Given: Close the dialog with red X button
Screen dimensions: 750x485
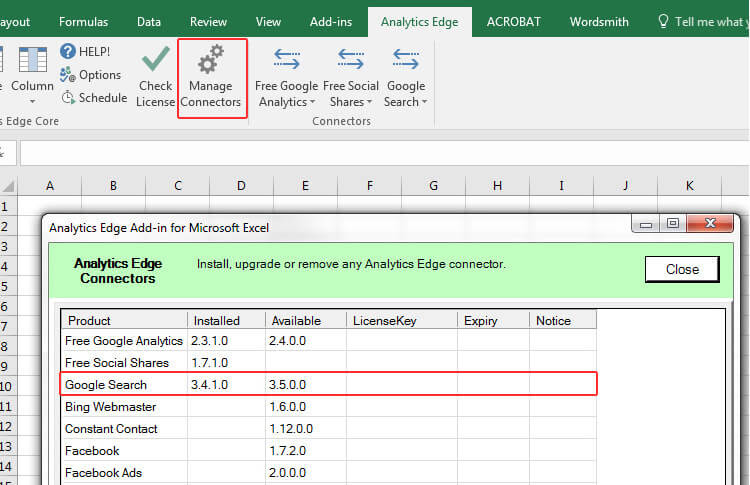Looking at the screenshot, I should [710, 224].
